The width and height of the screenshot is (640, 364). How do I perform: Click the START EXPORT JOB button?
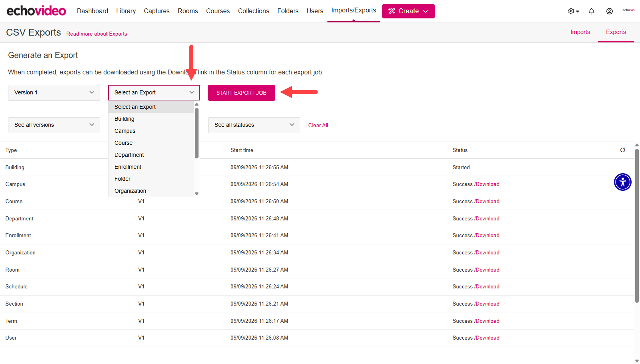241,93
